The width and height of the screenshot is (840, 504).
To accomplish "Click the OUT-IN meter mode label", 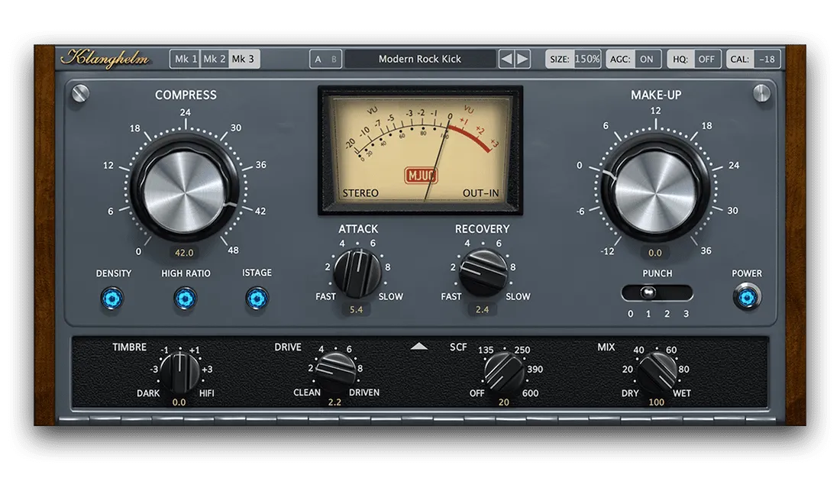I will [480, 192].
